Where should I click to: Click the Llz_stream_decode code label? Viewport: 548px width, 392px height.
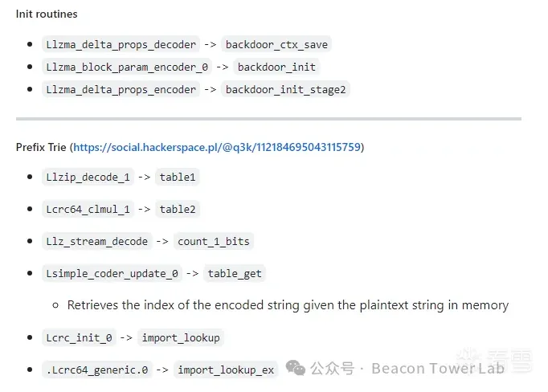point(97,241)
